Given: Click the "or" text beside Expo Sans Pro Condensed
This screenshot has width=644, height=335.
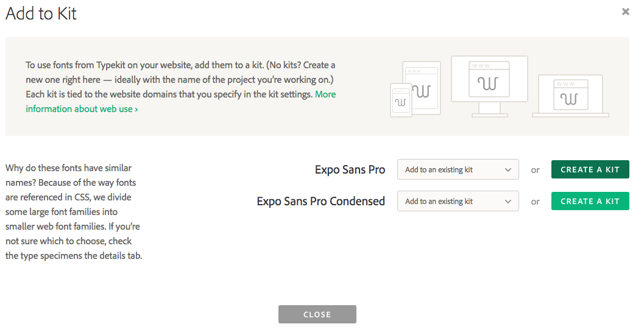Looking at the screenshot, I should tap(535, 202).
